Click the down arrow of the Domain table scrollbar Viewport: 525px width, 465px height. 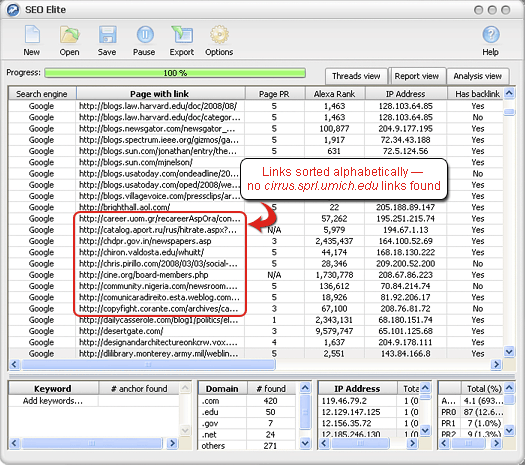coord(305,443)
